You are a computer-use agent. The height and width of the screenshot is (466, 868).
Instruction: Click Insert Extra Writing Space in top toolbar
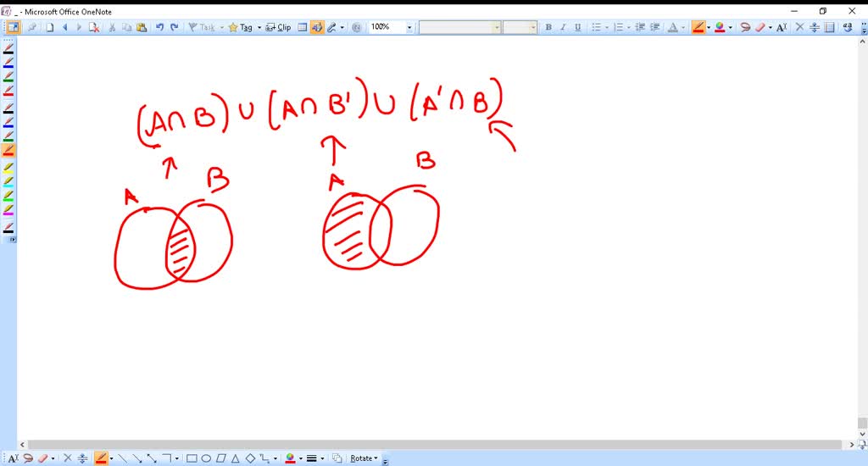[x=815, y=27]
